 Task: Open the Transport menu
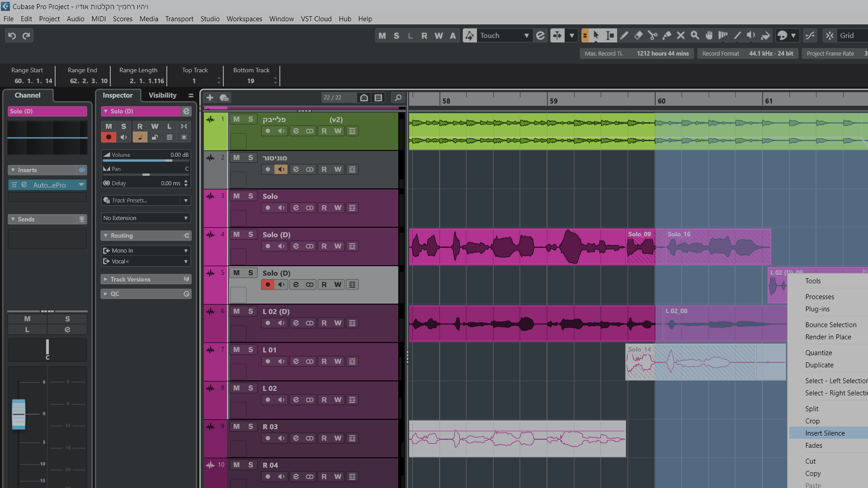click(x=179, y=19)
